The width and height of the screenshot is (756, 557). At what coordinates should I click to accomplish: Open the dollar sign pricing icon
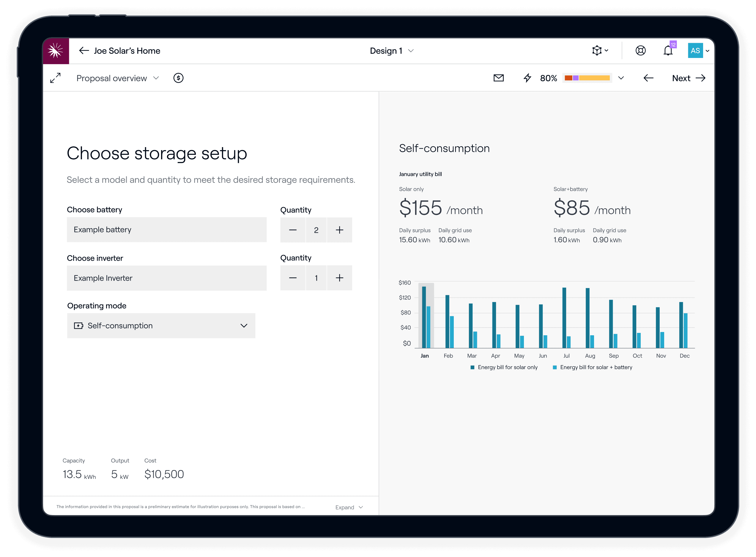pos(178,78)
